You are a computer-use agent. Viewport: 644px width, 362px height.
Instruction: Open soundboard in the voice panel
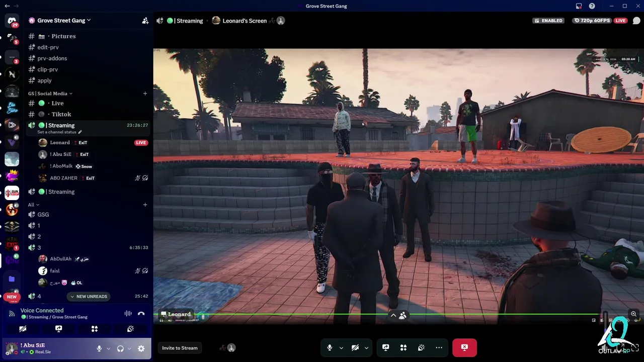pos(130,329)
